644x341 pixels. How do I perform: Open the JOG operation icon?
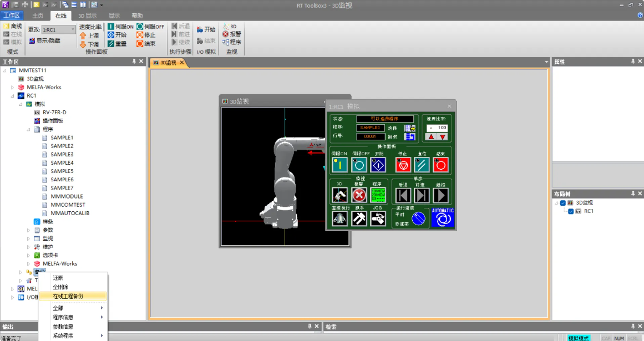click(x=378, y=219)
